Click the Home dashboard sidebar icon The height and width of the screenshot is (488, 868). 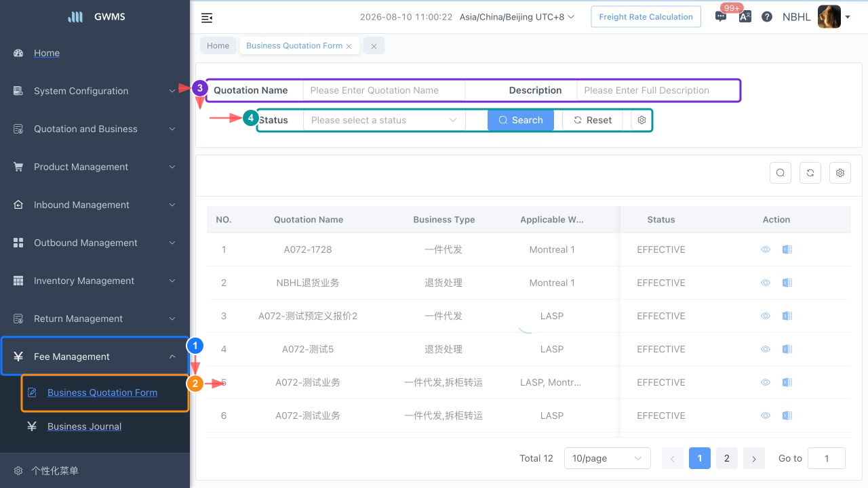18,53
